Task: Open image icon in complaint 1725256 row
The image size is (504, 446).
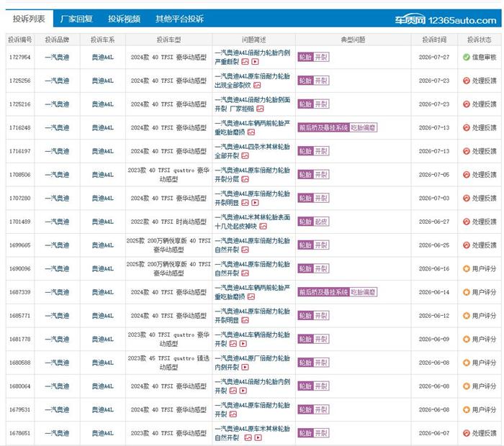Action: [257, 85]
